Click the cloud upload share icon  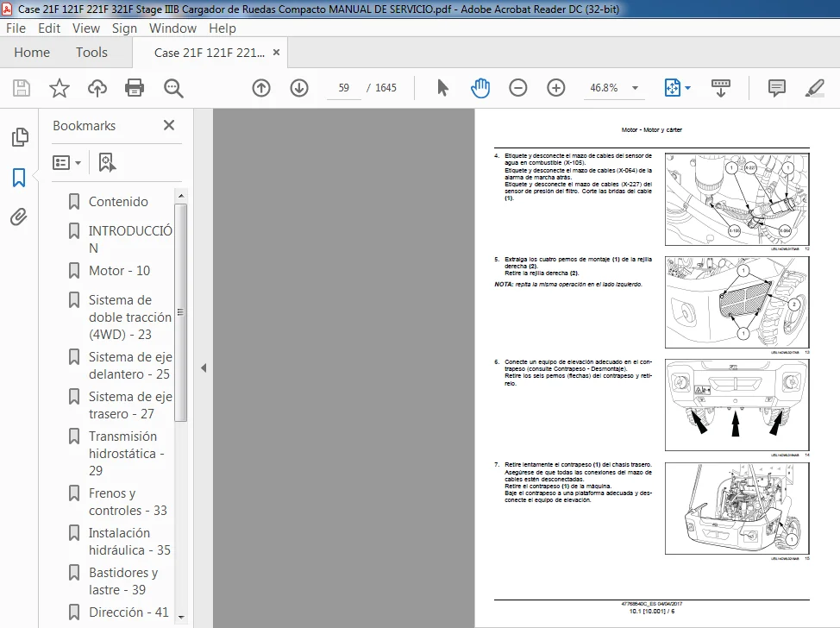point(97,88)
